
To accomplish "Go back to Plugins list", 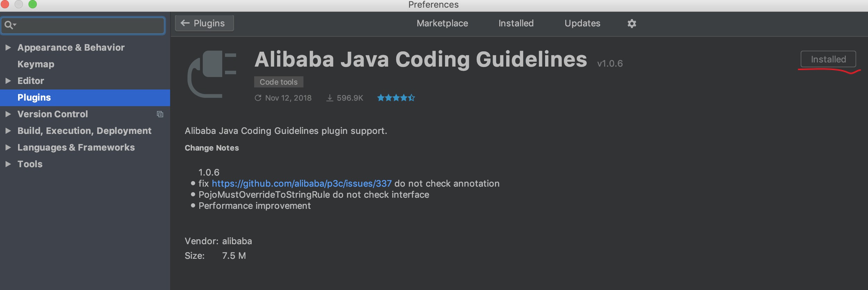I will click(x=204, y=23).
